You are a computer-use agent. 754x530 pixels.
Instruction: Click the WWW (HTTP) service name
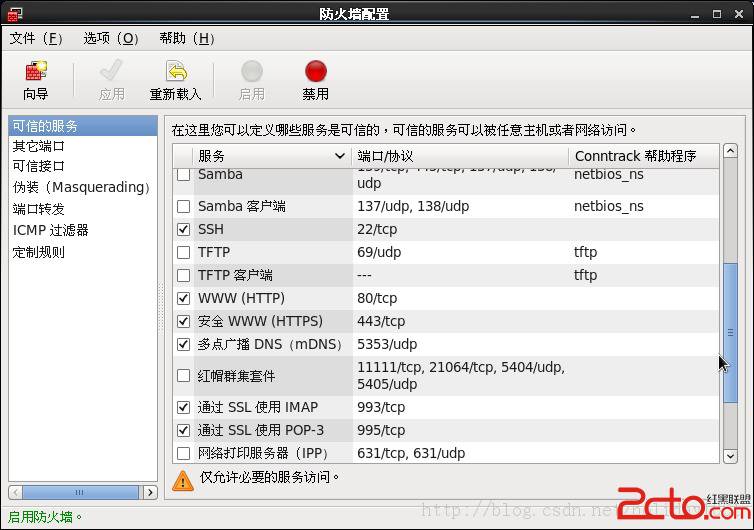tap(241, 299)
